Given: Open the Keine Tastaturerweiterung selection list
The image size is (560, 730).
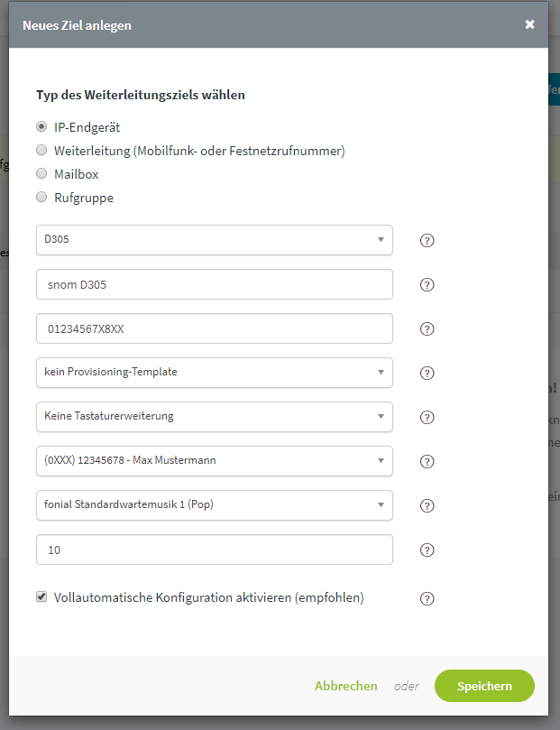Looking at the screenshot, I should pos(216,417).
